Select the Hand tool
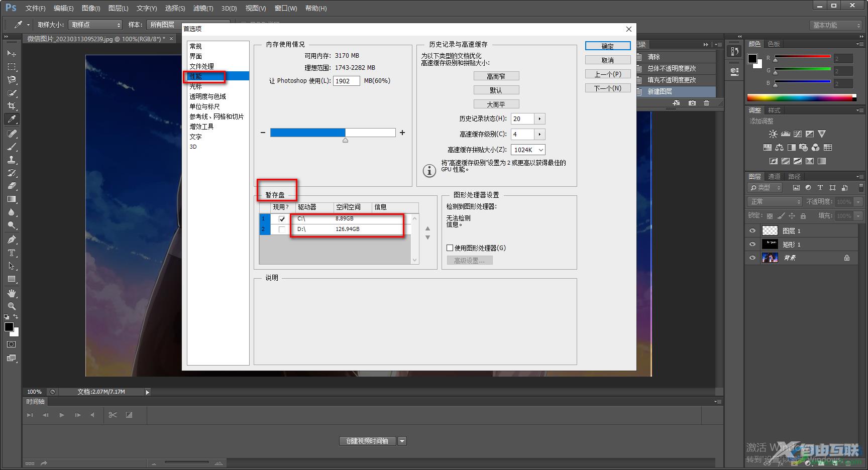 11,293
